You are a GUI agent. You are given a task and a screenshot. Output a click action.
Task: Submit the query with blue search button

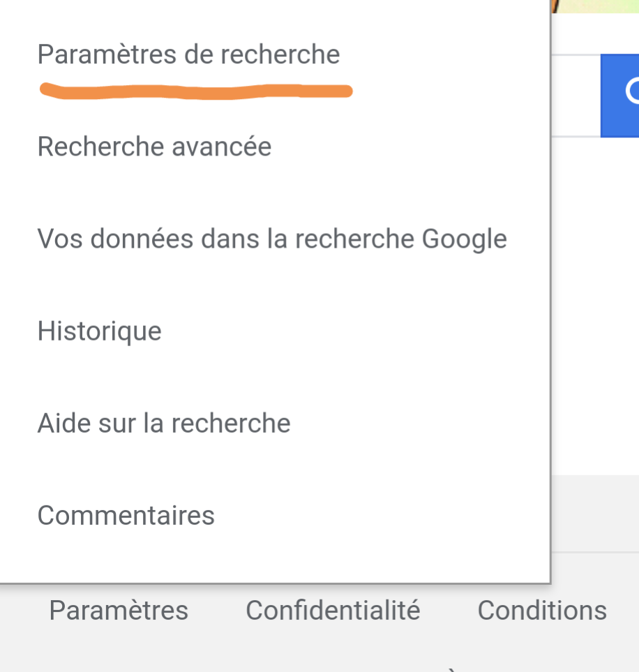(619, 96)
